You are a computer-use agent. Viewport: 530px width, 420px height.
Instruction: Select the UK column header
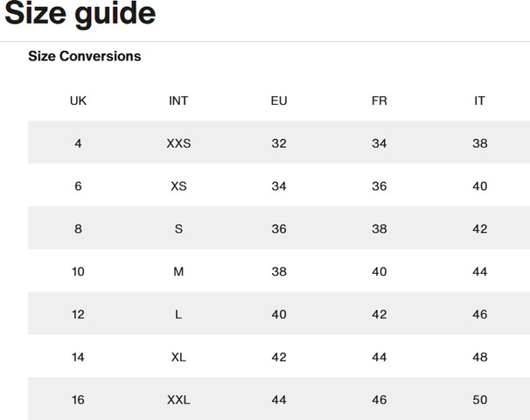tap(78, 101)
